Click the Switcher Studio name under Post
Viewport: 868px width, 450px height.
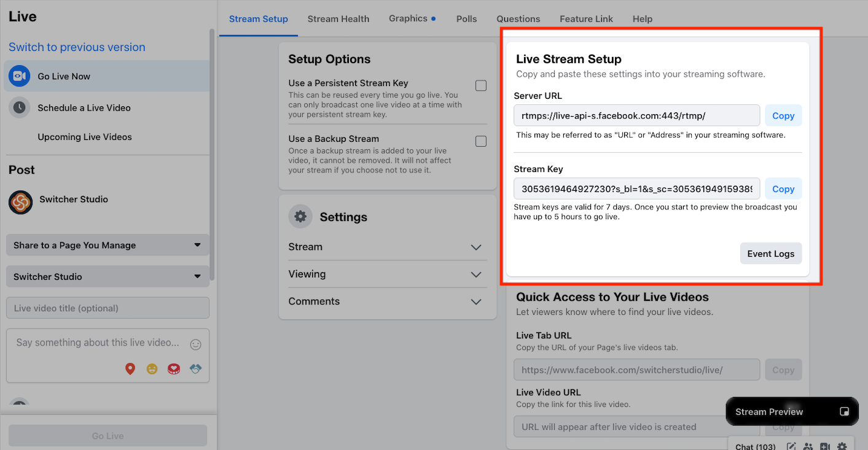pyautogui.click(x=74, y=200)
